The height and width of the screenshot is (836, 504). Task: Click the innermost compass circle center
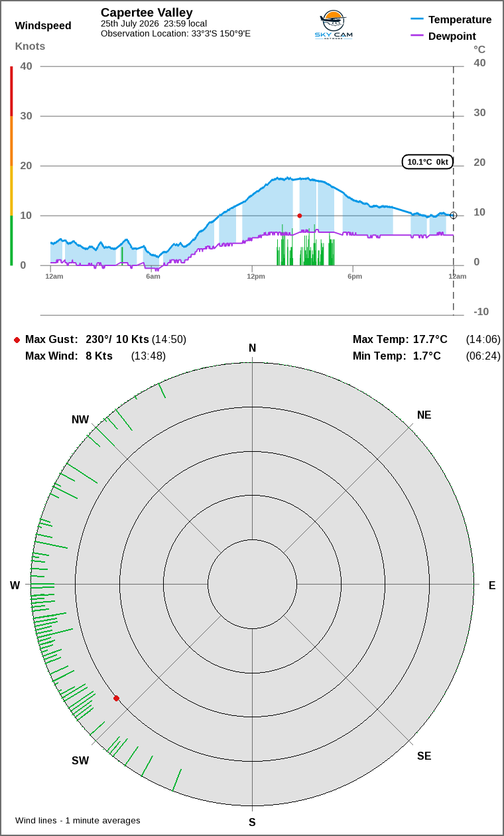tap(252, 585)
